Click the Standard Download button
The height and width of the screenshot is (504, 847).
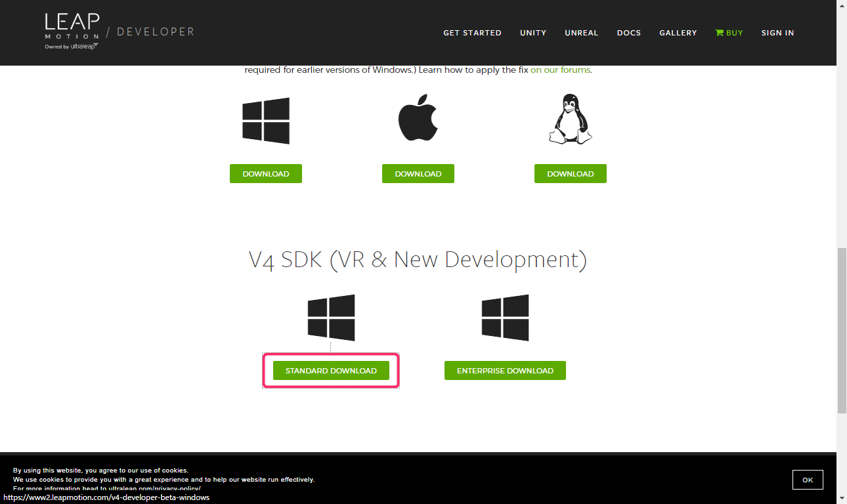pyautogui.click(x=331, y=371)
